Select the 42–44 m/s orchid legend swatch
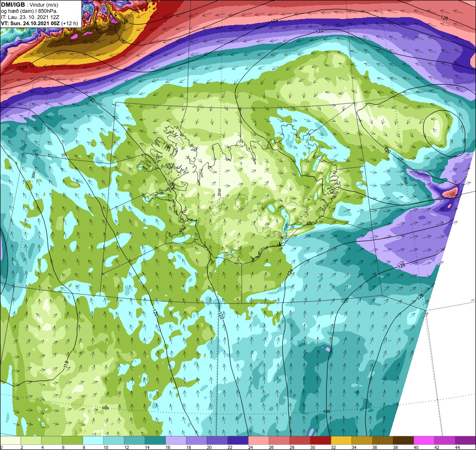The width and height of the screenshot is (476, 450). coord(445,440)
